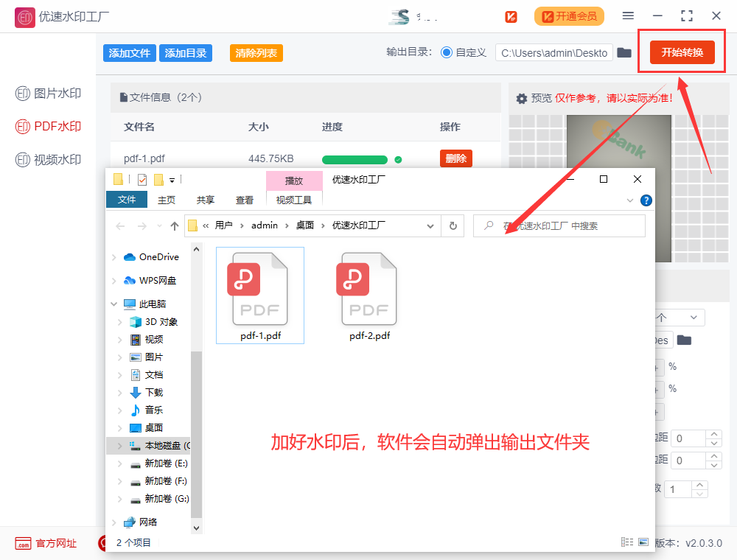The height and width of the screenshot is (560, 737).
Task: Click the 清除列表 button
Action: [256, 53]
